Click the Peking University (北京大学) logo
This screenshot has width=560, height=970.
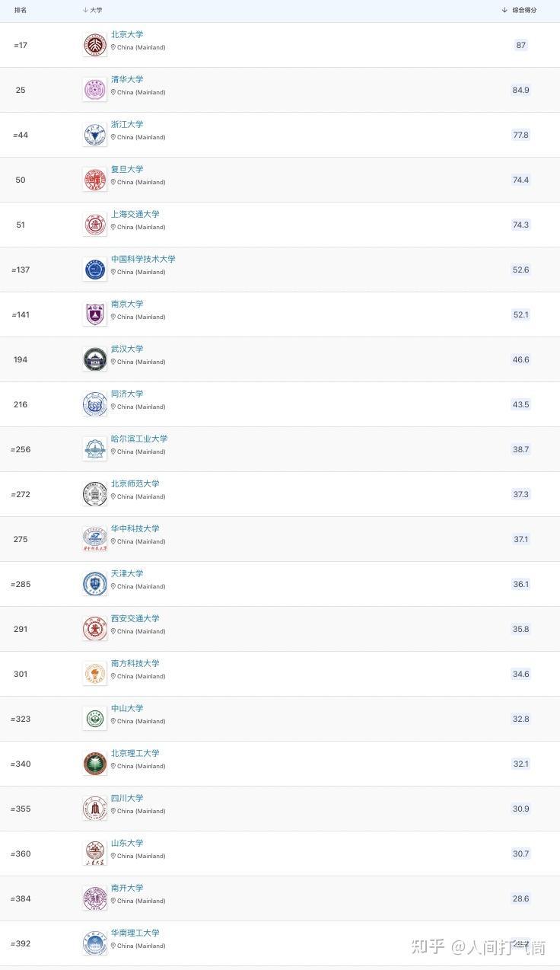point(95,45)
